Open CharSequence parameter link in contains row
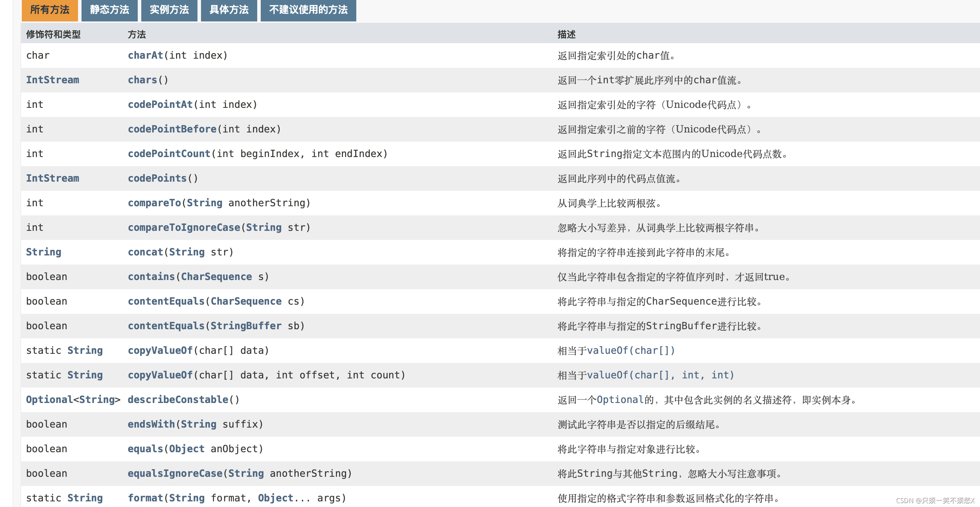This screenshot has width=980, height=507. tap(216, 277)
